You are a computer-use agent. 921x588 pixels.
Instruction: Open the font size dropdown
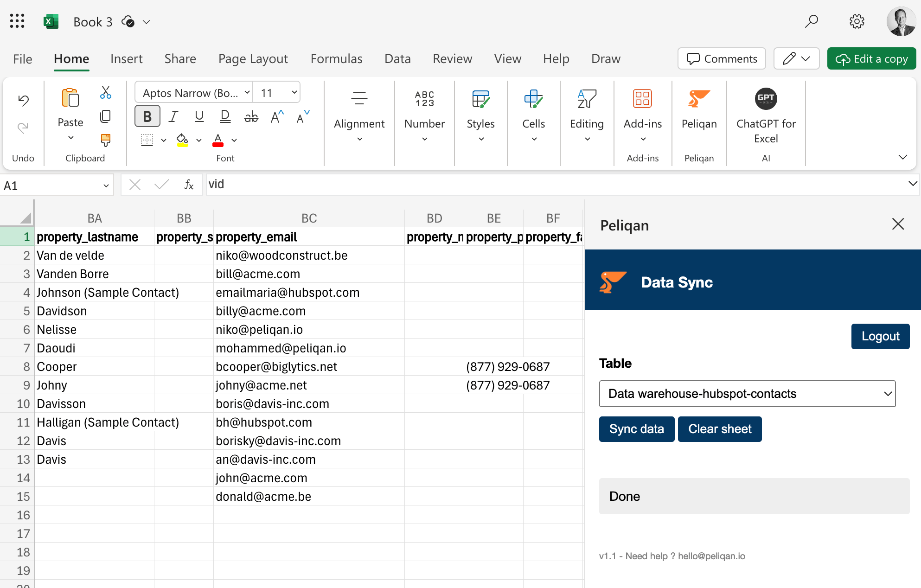(294, 92)
